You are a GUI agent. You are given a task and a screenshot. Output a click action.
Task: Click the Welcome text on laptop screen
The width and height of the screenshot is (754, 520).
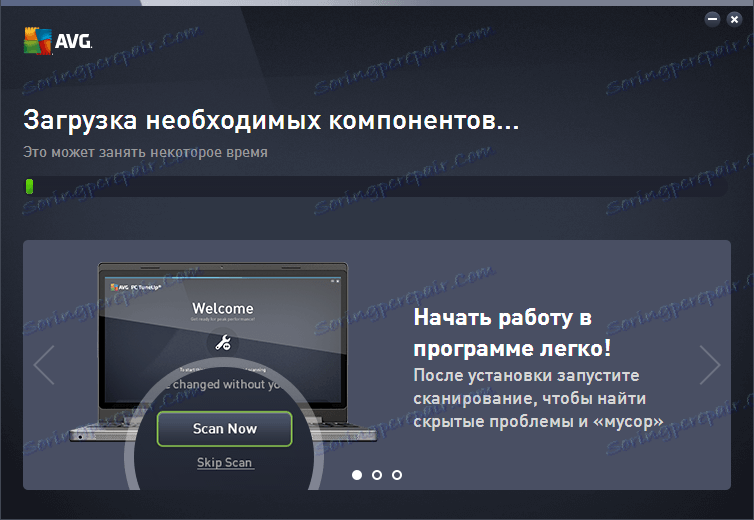click(223, 308)
